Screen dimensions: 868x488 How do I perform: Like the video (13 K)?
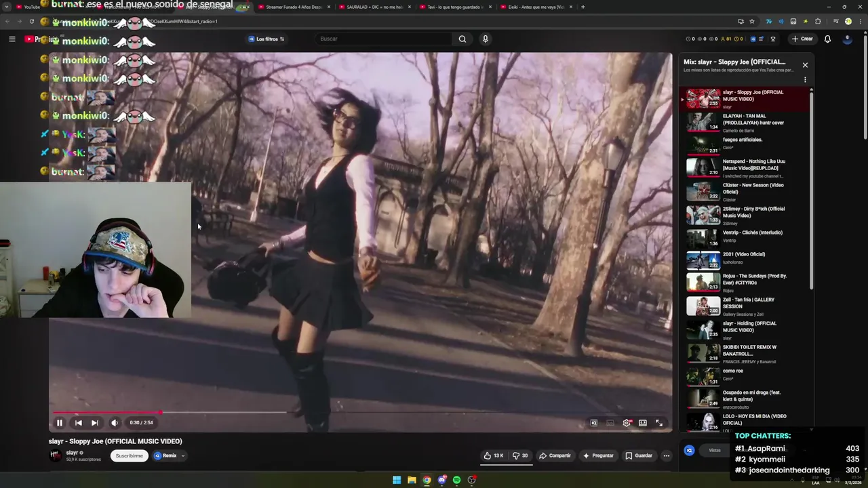pyautogui.click(x=494, y=455)
